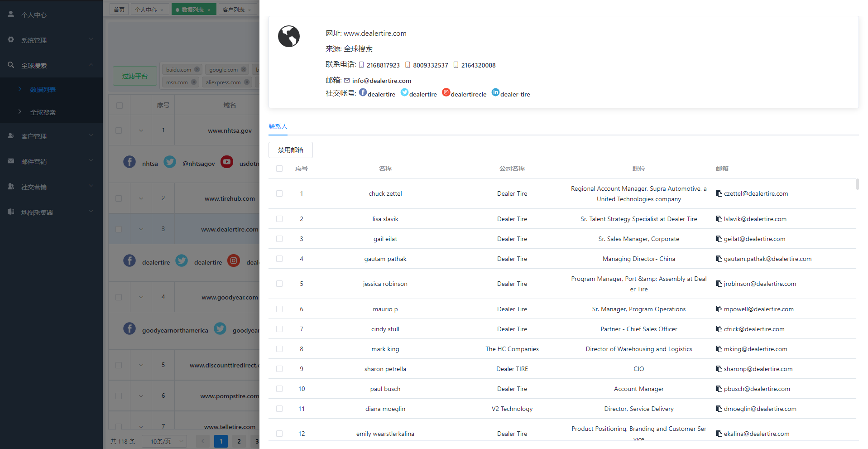Click the copy icon beside gautam.pathak@dealertire.com
The width and height of the screenshot is (868, 449).
point(719,259)
